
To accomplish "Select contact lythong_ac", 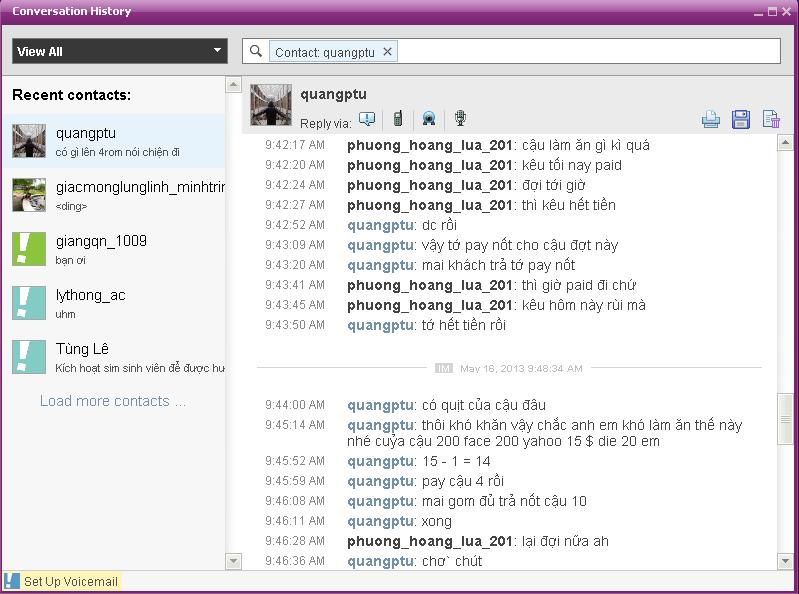I will pyautogui.click(x=114, y=303).
